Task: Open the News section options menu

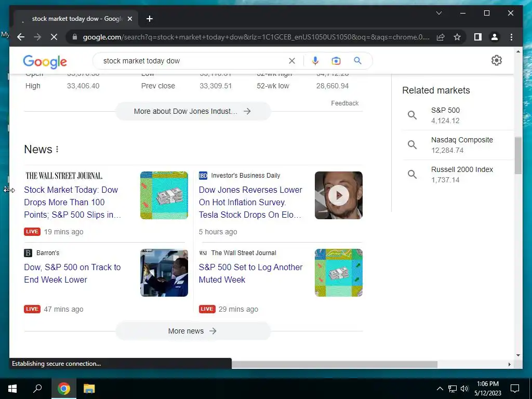Action: point(57,149)
